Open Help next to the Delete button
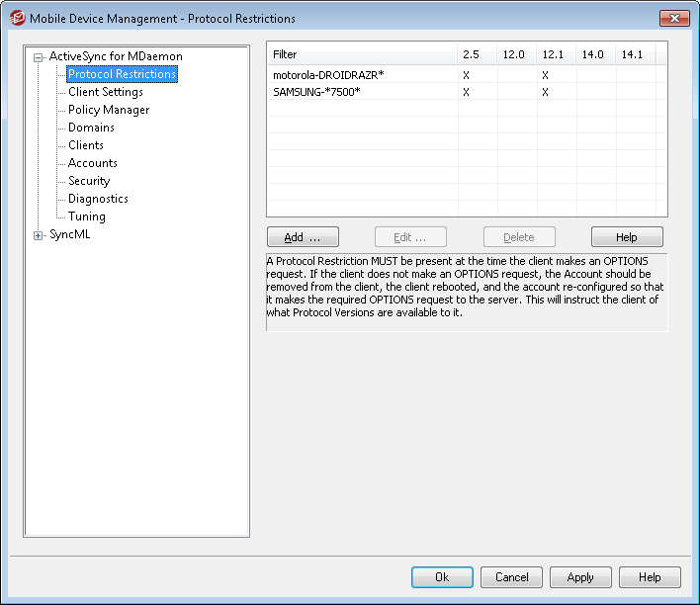Screen dimensions: 700x605 627,236
